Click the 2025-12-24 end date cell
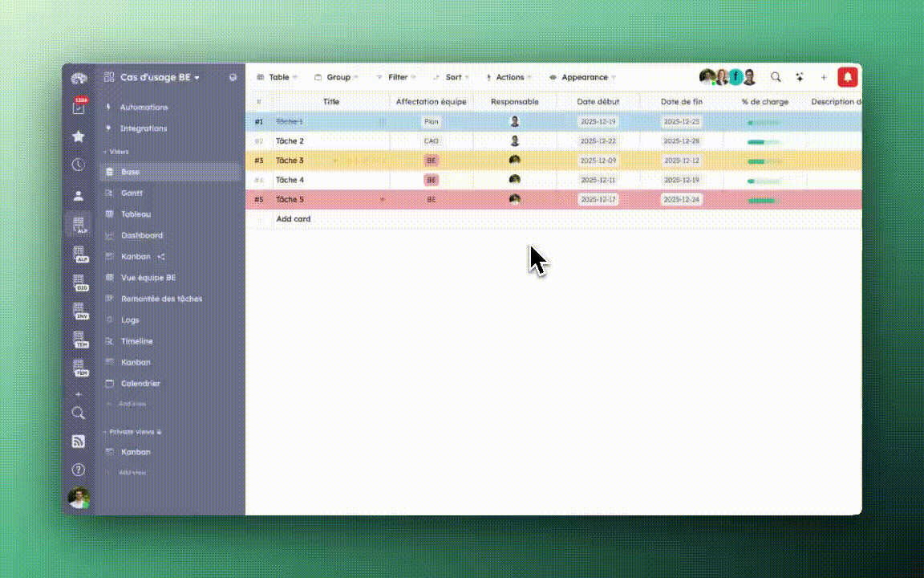The height and width of the screenshot is (578, 924). tap(681, 199)
